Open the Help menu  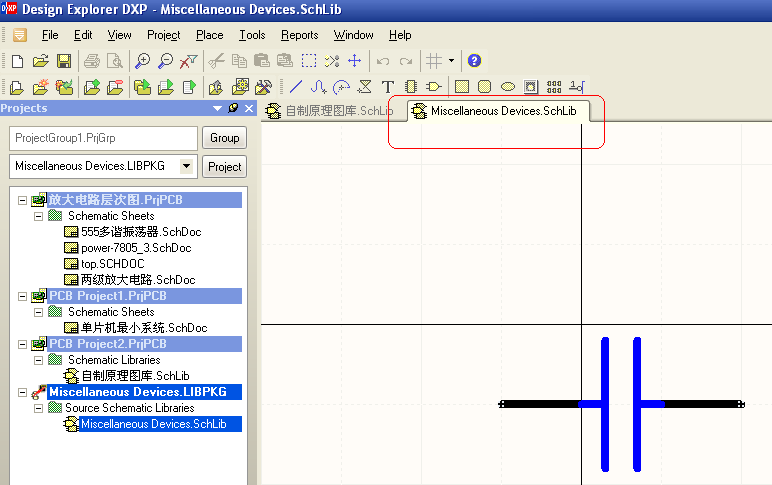click(400, 35)
